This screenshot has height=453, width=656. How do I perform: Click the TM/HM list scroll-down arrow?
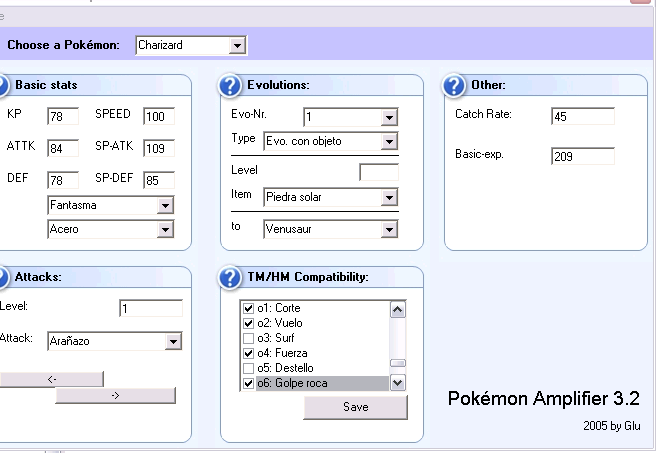click(x=397, y=382)
